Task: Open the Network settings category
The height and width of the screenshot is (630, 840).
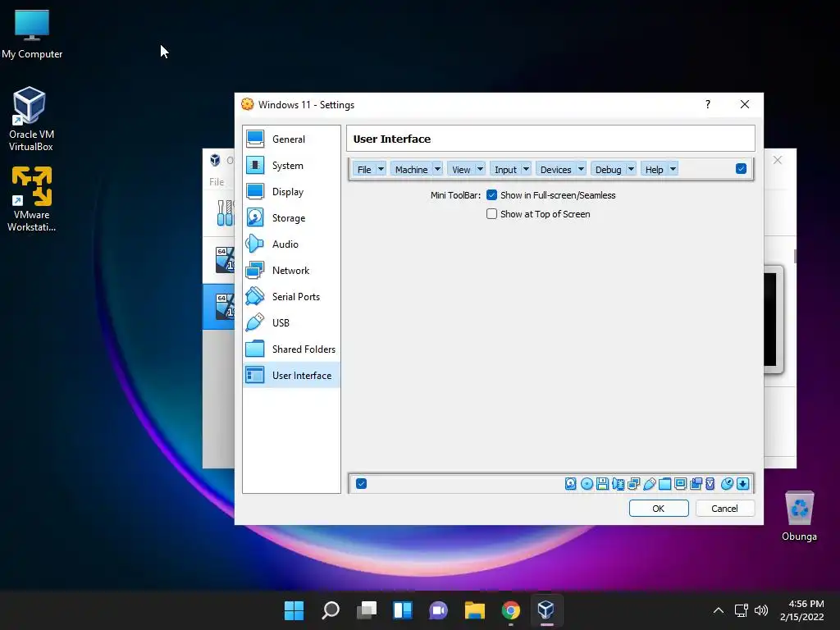Action: coord(291,271)
